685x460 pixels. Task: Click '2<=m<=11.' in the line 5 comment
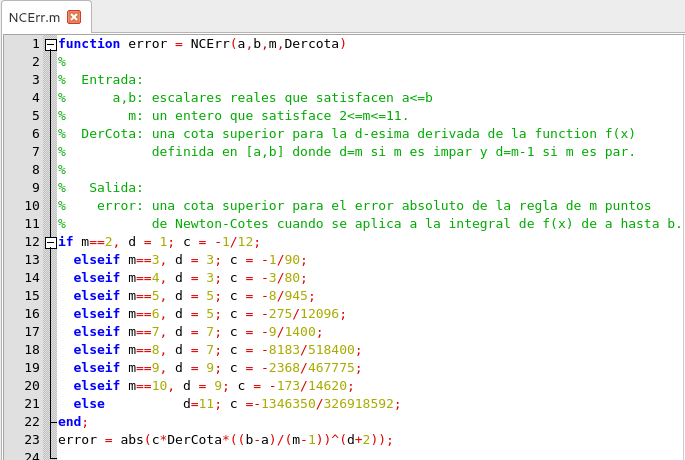point(374,116)
